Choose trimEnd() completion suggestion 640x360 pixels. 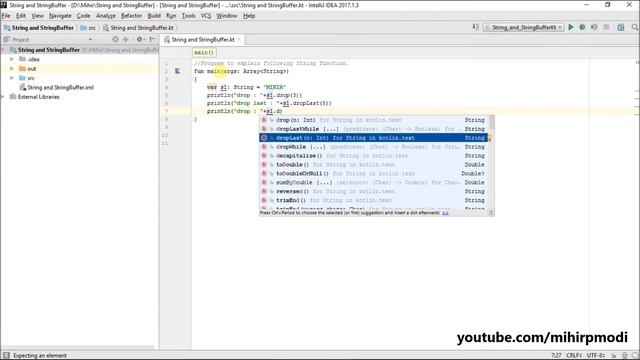tap(374, 200)
